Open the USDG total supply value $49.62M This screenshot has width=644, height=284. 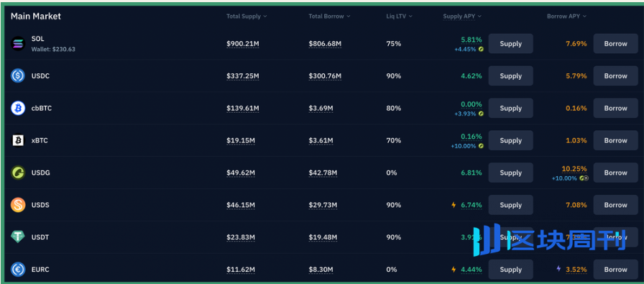[241, 173]
